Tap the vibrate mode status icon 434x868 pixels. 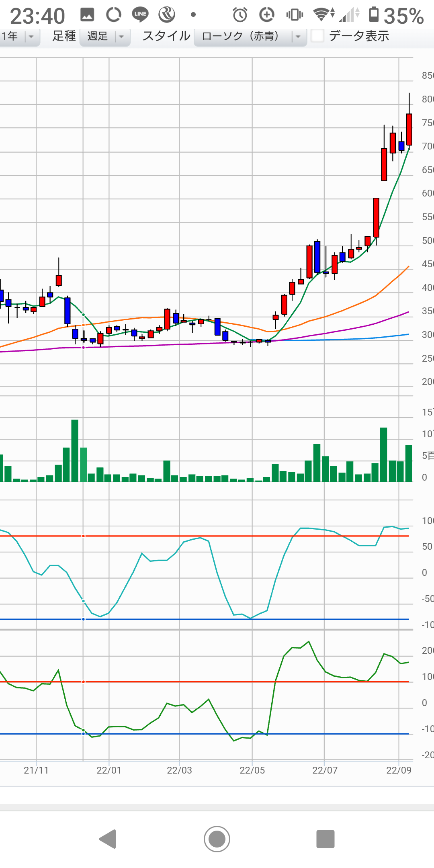tap(295, 15)
